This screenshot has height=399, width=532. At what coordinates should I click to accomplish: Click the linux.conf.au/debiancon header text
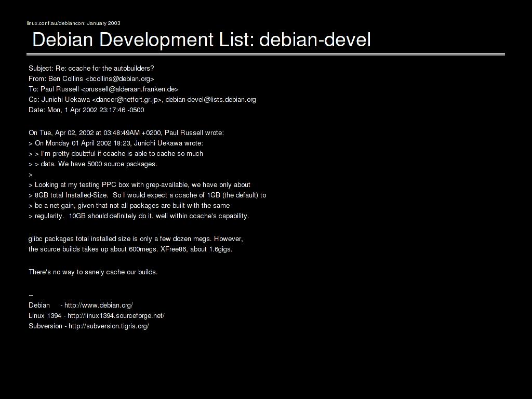click(x=73, y=23)
